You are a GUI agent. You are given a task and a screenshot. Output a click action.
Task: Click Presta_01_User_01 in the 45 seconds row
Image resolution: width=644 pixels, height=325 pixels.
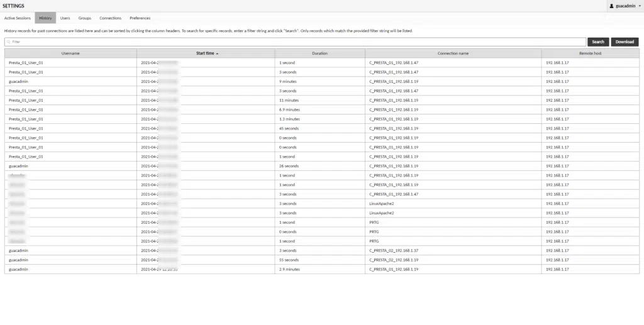26,129
